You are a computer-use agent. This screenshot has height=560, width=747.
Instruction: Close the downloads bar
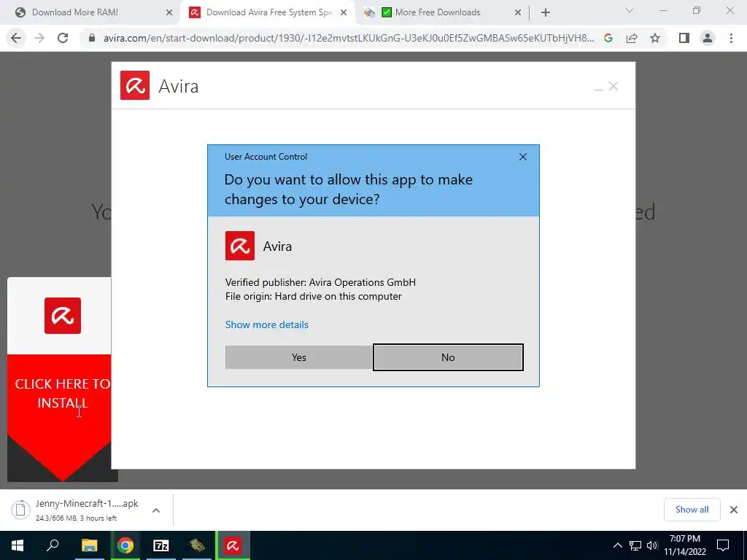pos(734,510)
